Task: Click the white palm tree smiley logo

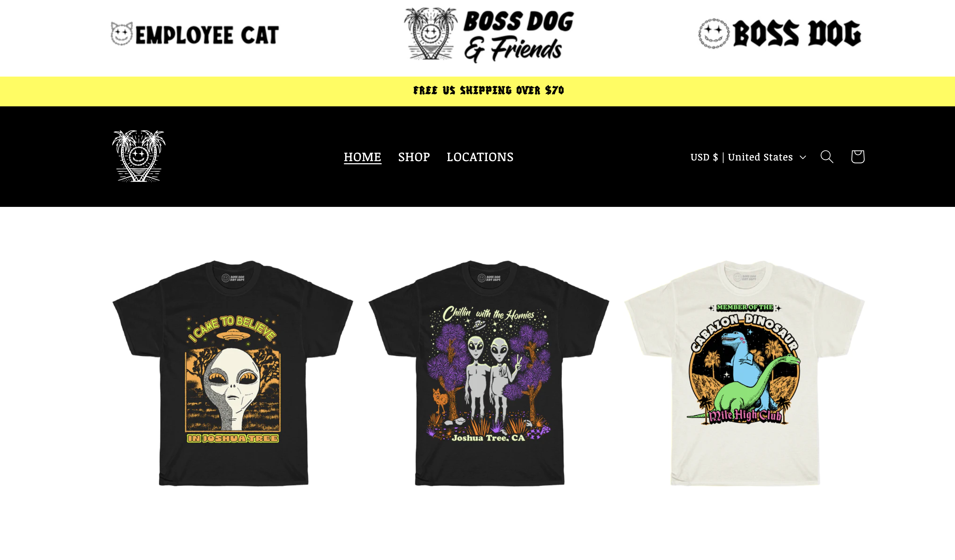Action: pyautogui.click(x=139, y=156)
